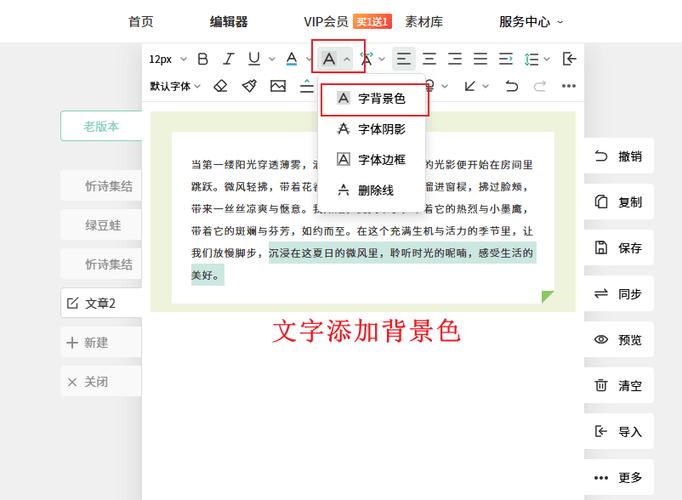Create new article with 新建
The image size is (682, 500).
101,343
